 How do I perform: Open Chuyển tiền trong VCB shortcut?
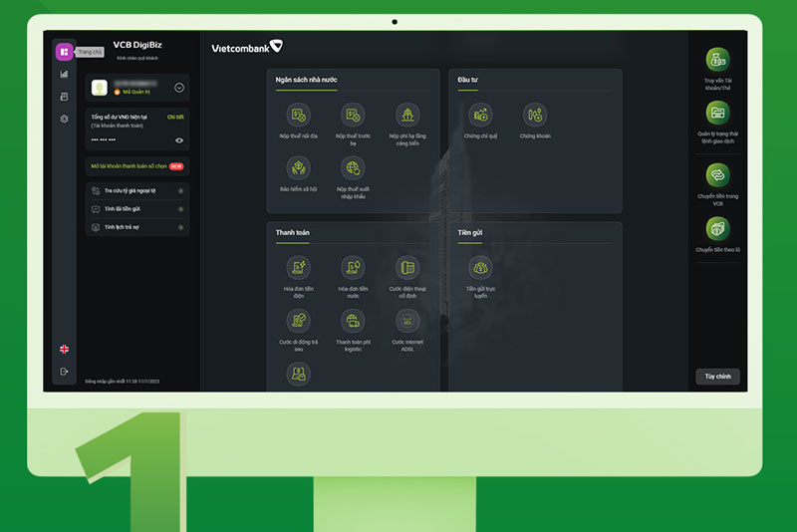[x=717, y=175]
